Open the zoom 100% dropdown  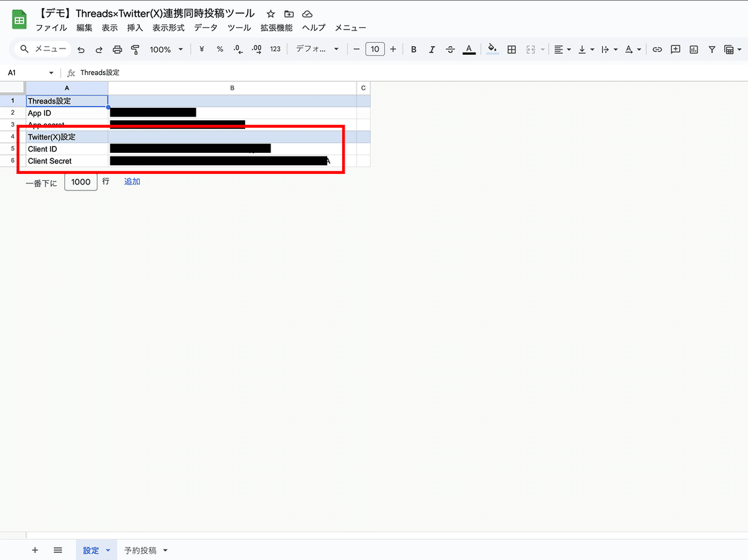(166, 49)
